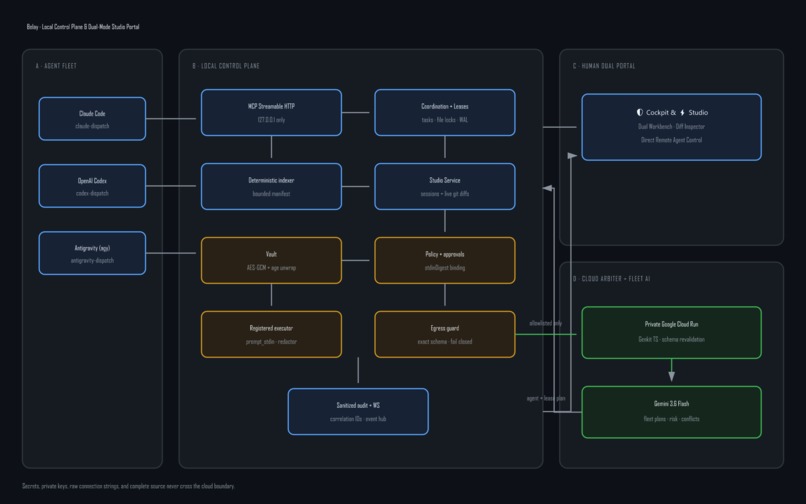Click the 'B - LOCAL CONTROL PLANE' section label
This screenshot has width=806, height=504.
pyautogui.click(x=226, y=66)
